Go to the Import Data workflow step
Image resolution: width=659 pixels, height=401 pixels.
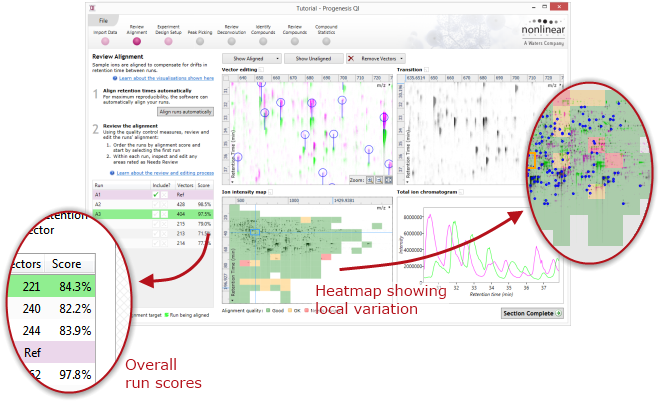[x=105, y=37]
